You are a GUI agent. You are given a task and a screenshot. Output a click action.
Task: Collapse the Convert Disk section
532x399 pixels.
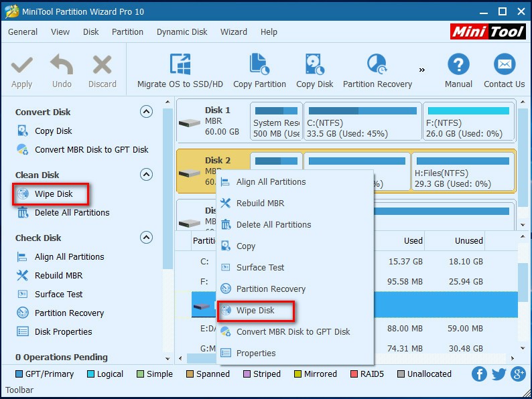click(x=146, y=112)
